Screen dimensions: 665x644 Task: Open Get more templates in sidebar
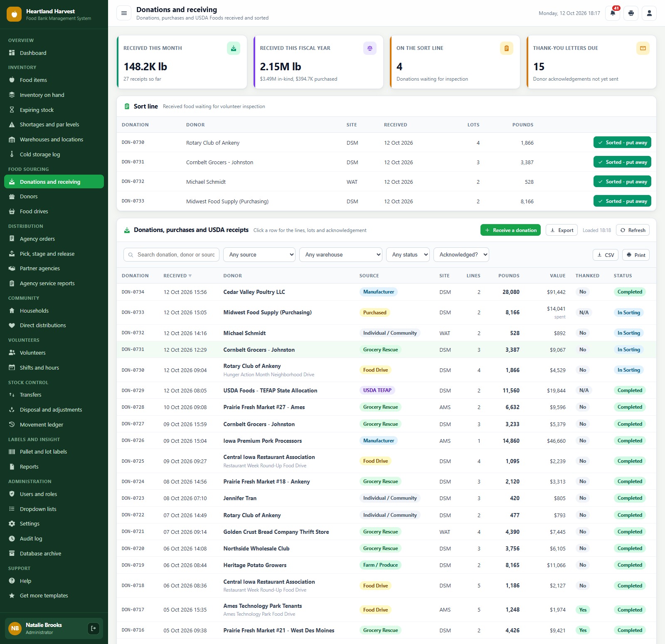pyautogui.click(x=54, y=595)
